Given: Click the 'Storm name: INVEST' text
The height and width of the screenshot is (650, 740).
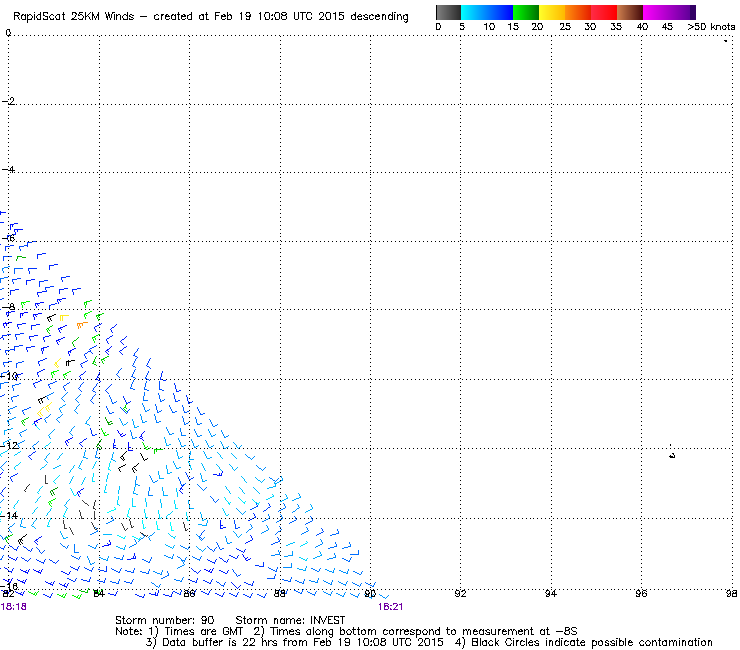Looking at the screenshot, I should pos(290,620).
